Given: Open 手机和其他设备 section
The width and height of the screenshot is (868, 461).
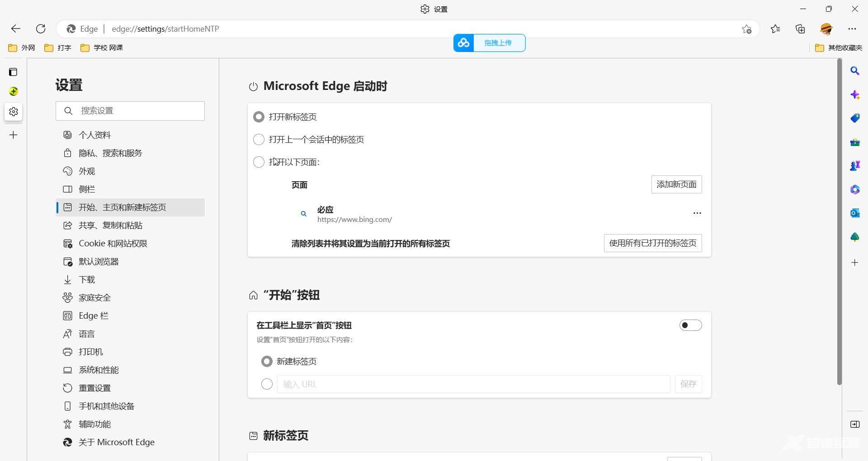Looking at the screenshot, I should point(130,406).
